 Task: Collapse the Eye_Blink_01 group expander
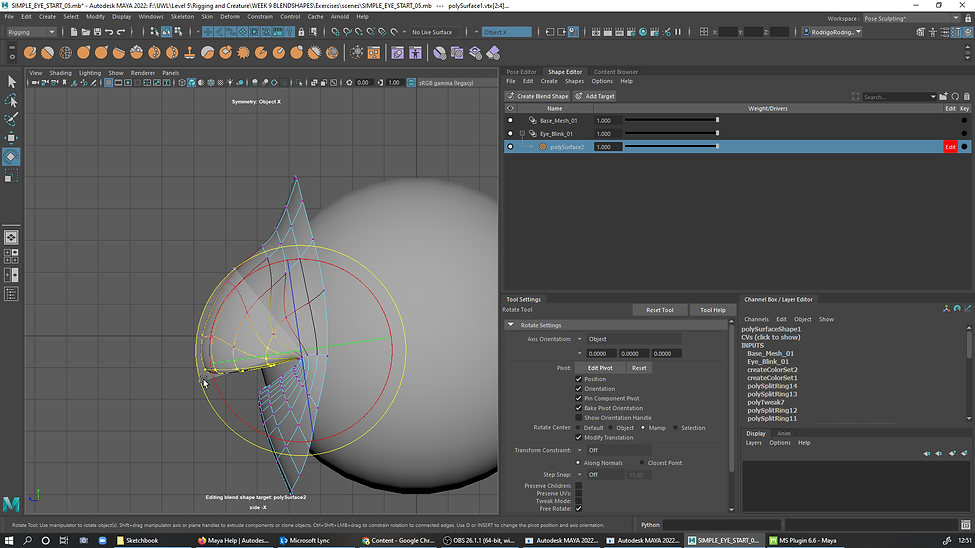(x=522, y=134)
